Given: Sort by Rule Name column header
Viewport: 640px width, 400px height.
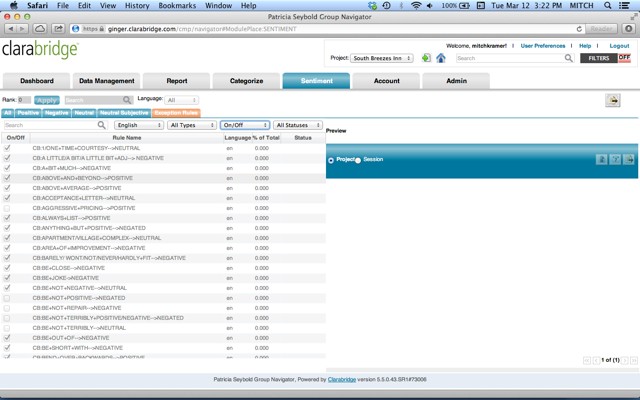Looking at the screenshot, I should pos(127,138).
